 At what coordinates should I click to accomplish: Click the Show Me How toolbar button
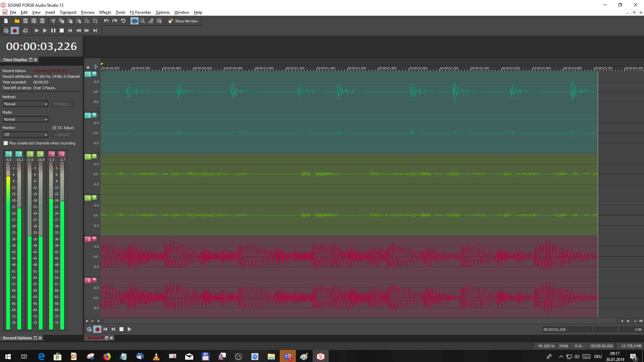click(183, 21)
